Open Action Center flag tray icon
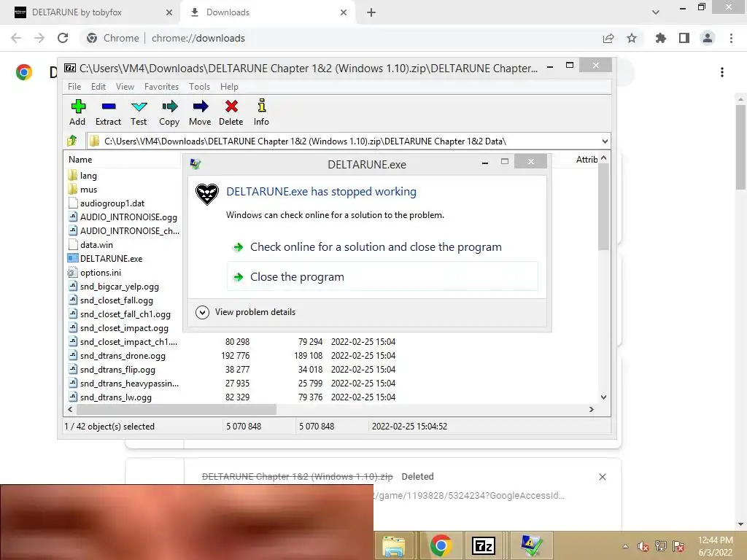 (x=678, y=546)
